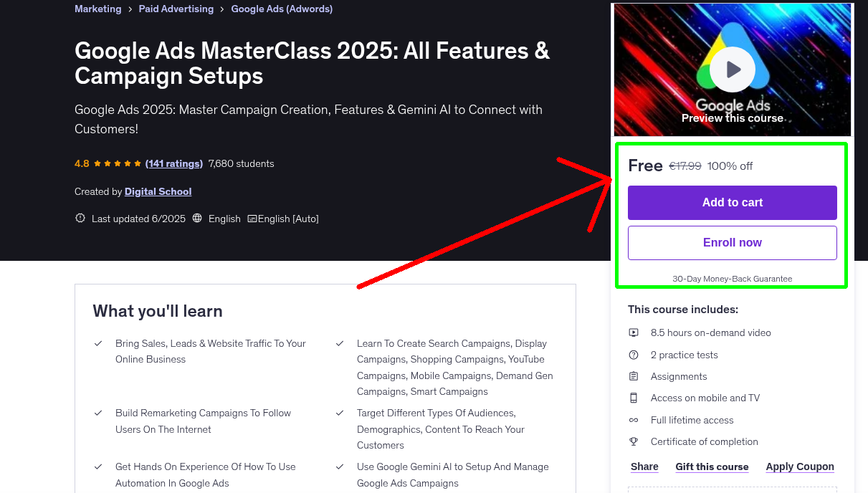Screen dimensions: 868x493
Task: Open the Paid Advertising breadcrumb
Action: pos(176,9)
